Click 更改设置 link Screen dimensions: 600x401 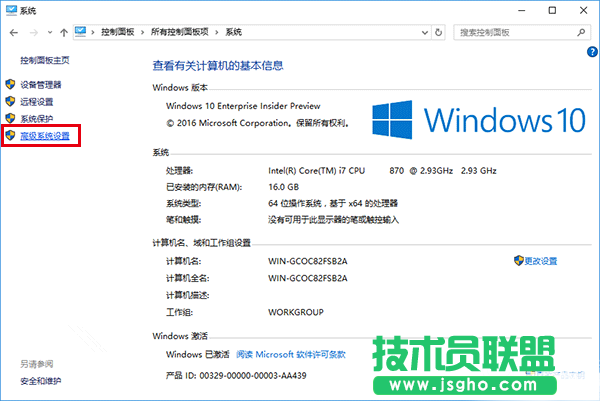[541, 261]
